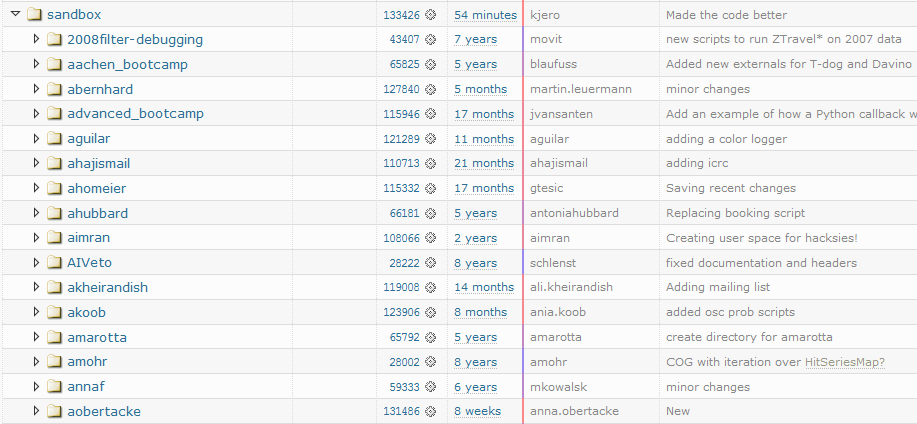The width and height of the screenshot is (917, 424).
Task: Click '21 months' age link for ahajismail
Action: [484, 164]
